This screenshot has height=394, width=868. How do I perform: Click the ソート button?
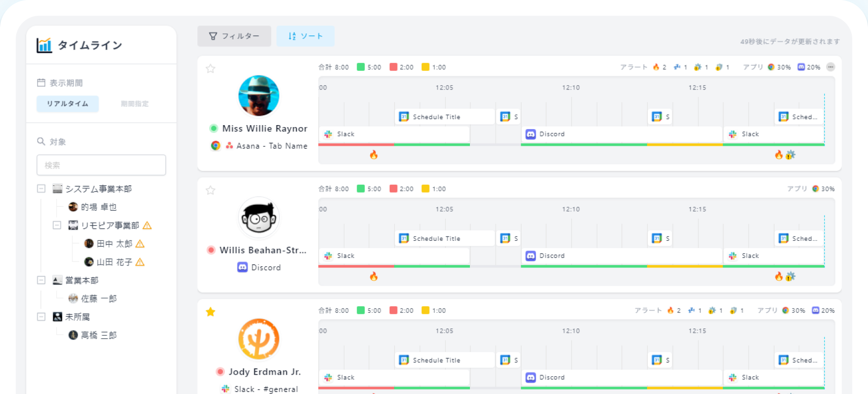305,36
